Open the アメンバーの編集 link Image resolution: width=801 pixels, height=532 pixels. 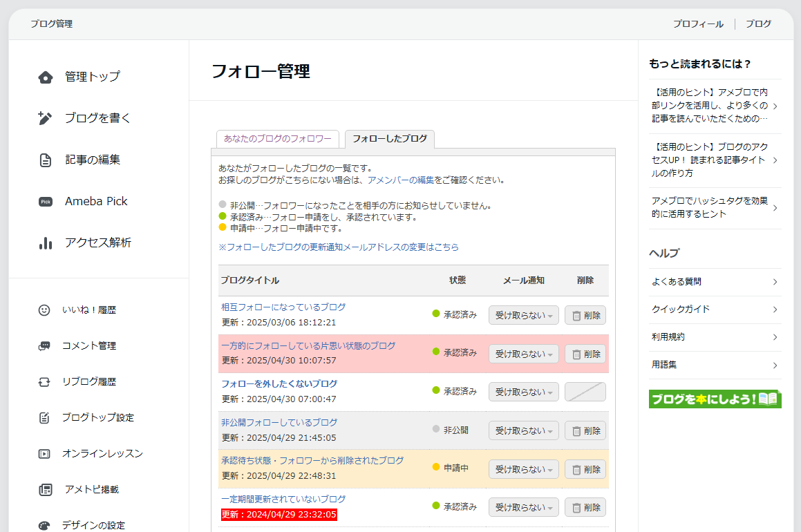pyautogui.click(x=401, y=180)
